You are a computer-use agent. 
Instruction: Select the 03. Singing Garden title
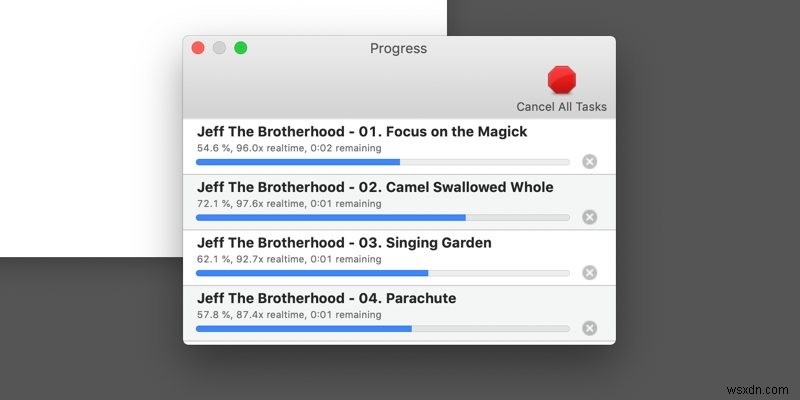[344, 243]
